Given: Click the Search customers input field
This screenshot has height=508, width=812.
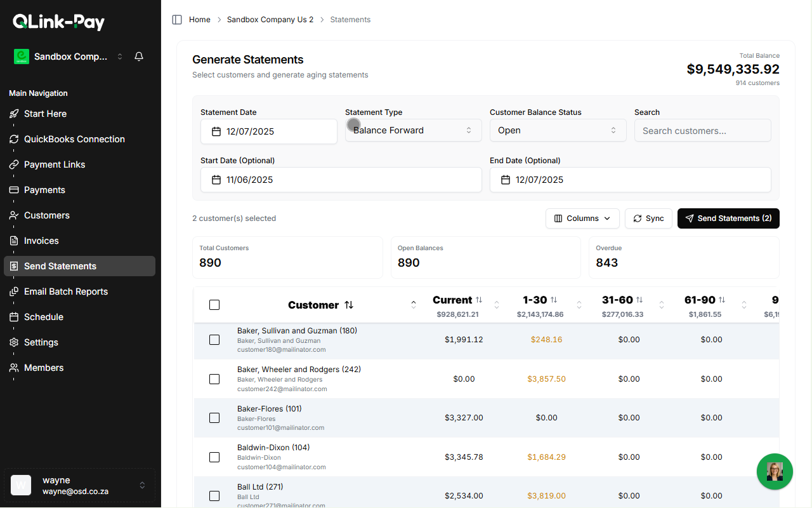Looking at the screenshot, I should [x=702, y=131].
